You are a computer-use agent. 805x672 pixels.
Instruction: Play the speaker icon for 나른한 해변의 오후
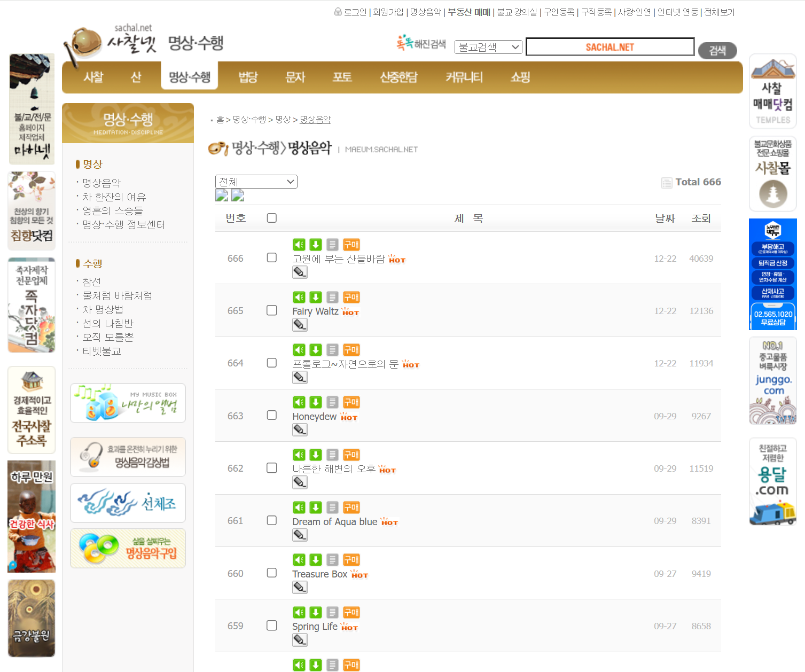pos(299,455)
